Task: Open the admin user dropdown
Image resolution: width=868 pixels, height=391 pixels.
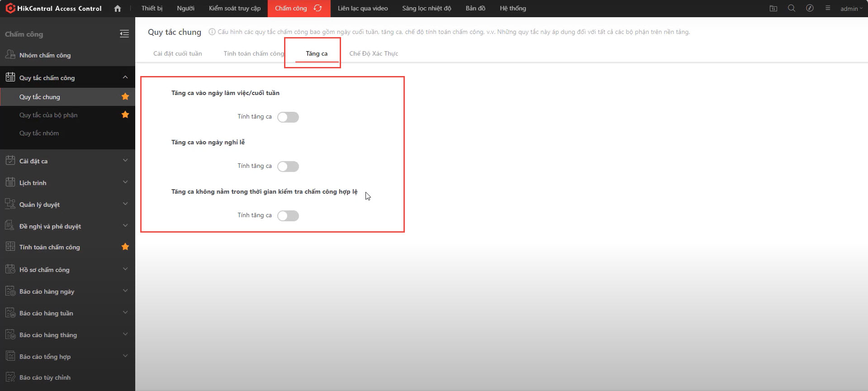Action: click(851, 9)
